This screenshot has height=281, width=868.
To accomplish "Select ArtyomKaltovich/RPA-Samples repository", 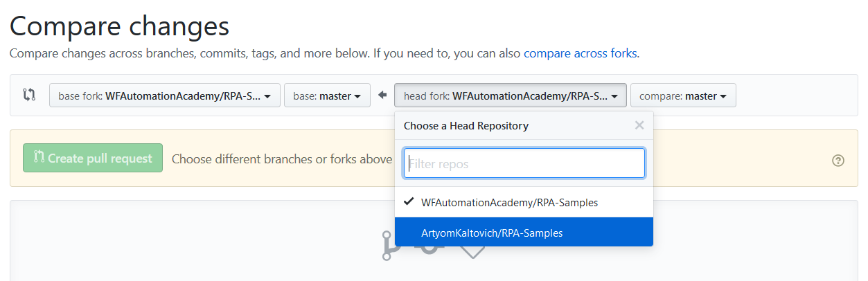I will click(x=524, y=233).
